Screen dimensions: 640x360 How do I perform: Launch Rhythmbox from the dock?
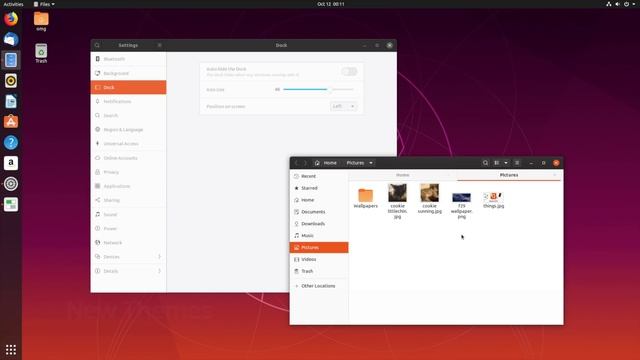coord(11,81)
